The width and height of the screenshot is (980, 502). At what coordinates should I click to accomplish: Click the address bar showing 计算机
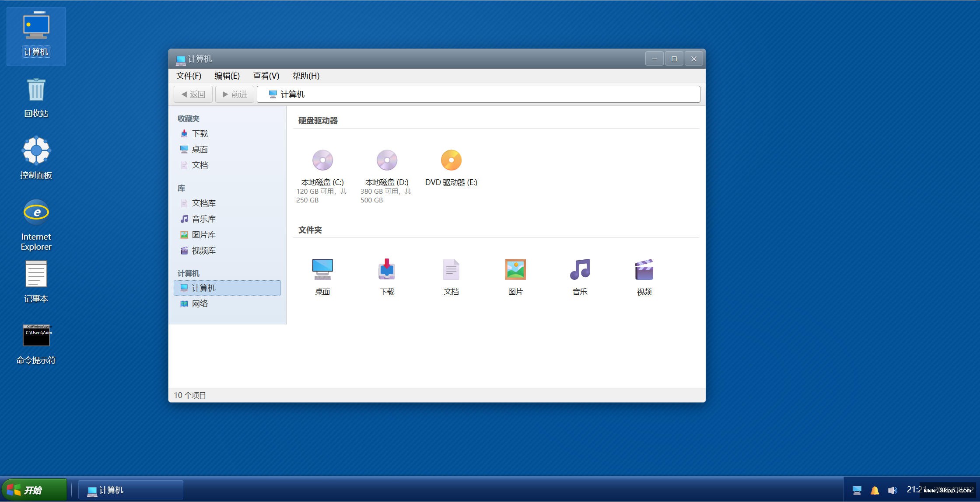pos(478,94)
